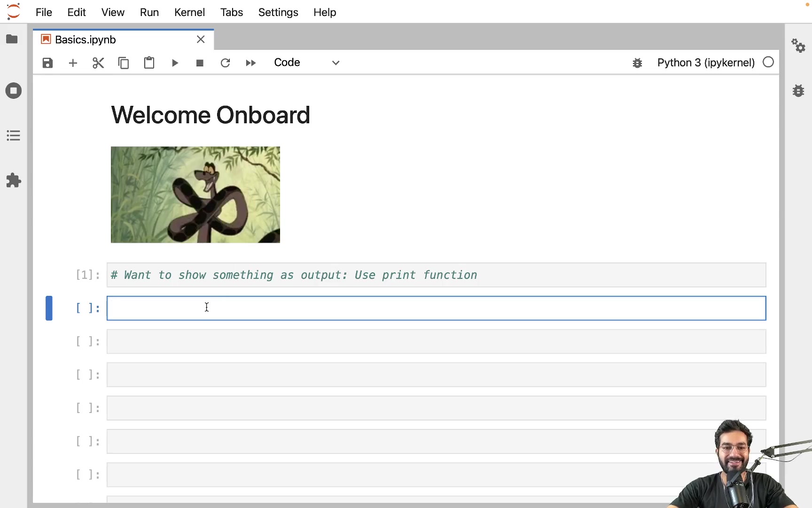Open the Kernel menu
Viewport: 812px width, 508px height.
(189, 12)
